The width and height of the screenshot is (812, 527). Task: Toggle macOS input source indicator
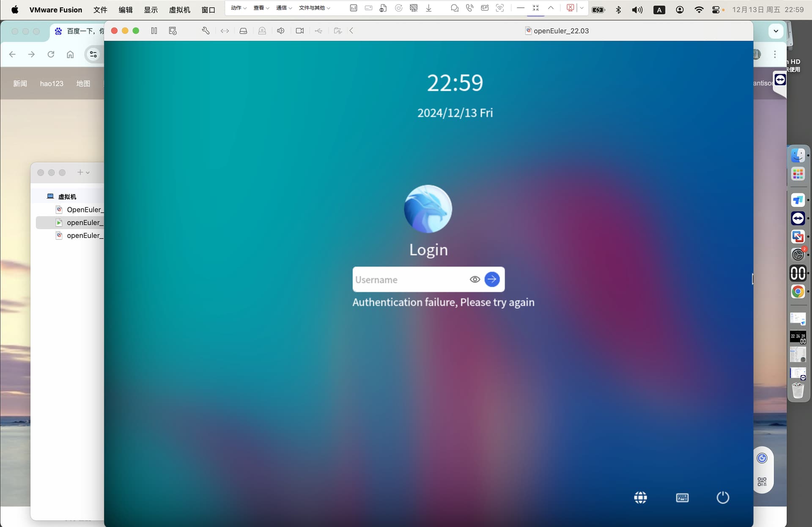[659, 10]
